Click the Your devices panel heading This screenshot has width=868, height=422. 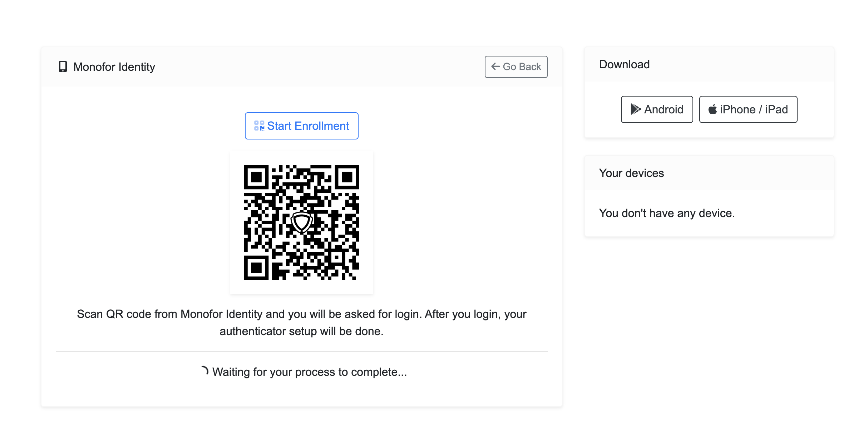[631, 173]
